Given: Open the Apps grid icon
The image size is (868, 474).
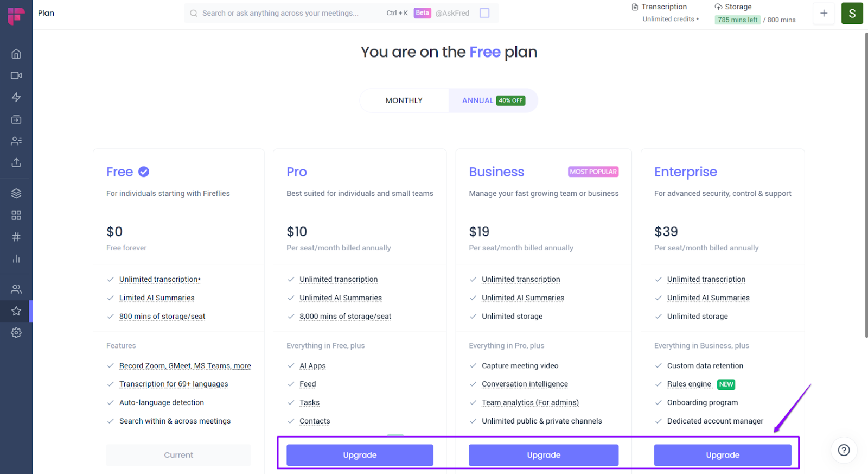Looking at the screenshot, I should pyautogui.click(x=16, y=215).
